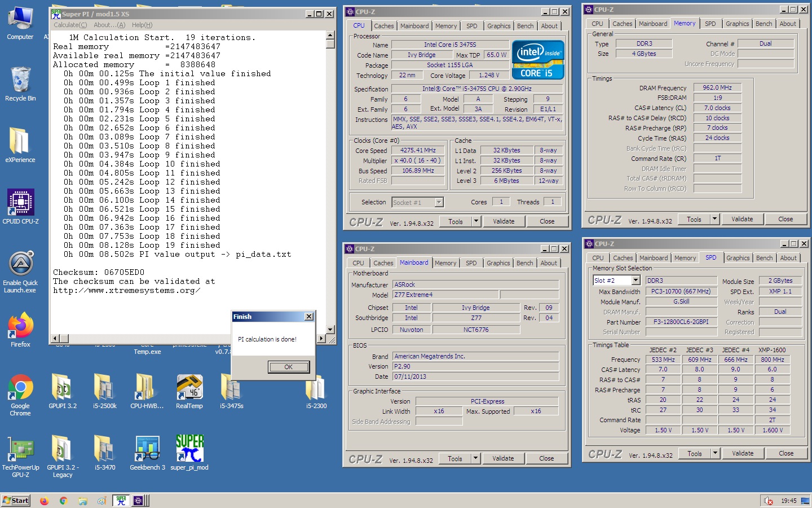The image size is (812, 508).
Task: Switch to Caches tab in CPU-Z CPU window
Action: 384,26
